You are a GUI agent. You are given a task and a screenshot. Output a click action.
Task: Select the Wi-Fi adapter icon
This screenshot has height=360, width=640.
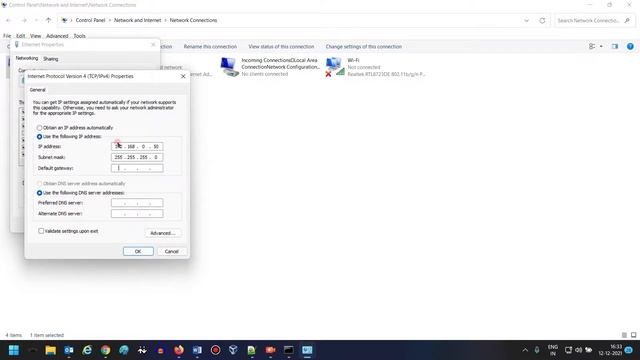coord(335,67)
